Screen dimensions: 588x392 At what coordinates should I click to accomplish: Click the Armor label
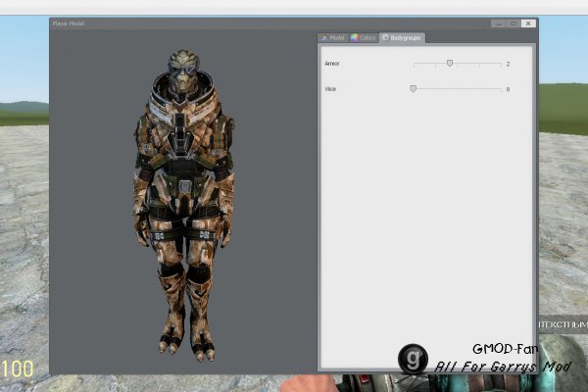click(x=332, y=64)
